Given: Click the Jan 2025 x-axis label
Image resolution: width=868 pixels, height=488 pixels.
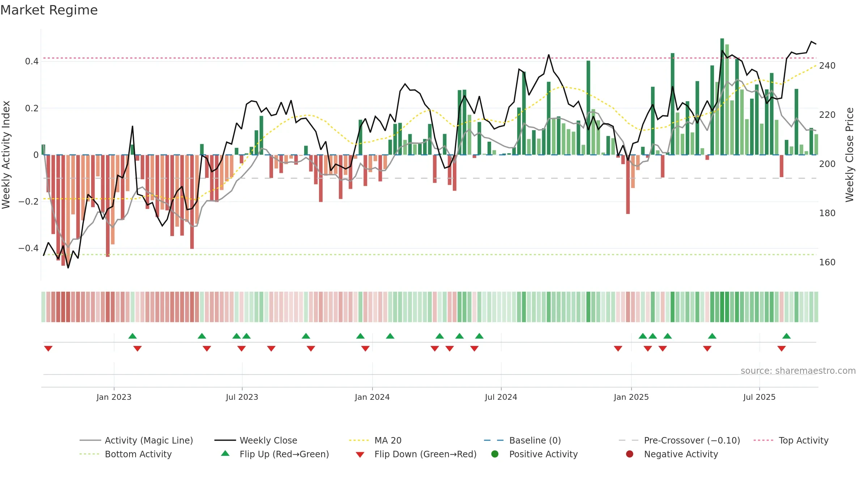Looking at the screenshot, I should (x=631, y=397).
